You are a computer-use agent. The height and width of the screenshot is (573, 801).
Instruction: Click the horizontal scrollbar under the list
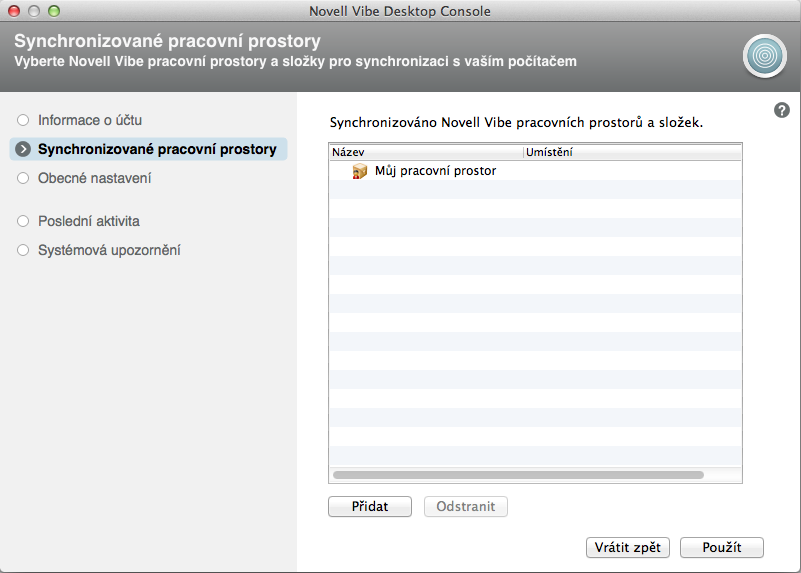(x=518, y=475)
